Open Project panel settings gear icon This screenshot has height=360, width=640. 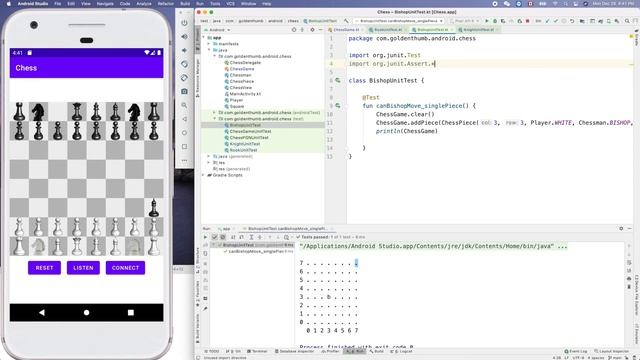point(312,30)
